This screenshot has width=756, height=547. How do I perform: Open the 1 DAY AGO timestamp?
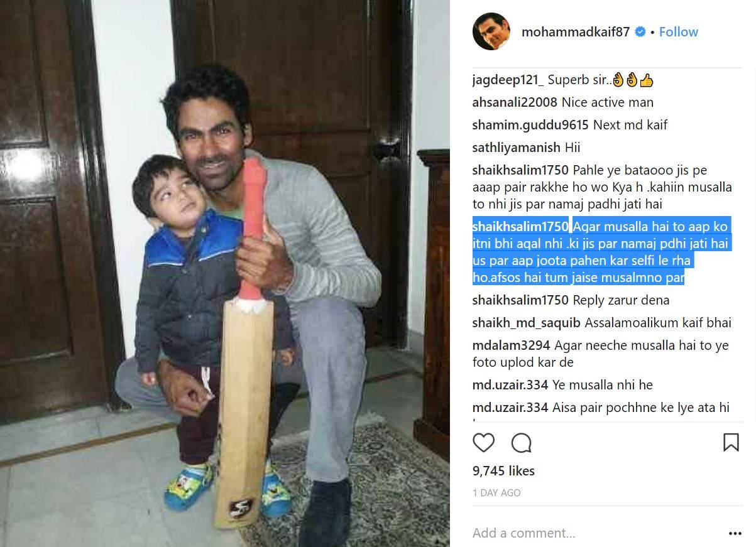[496, 493]
